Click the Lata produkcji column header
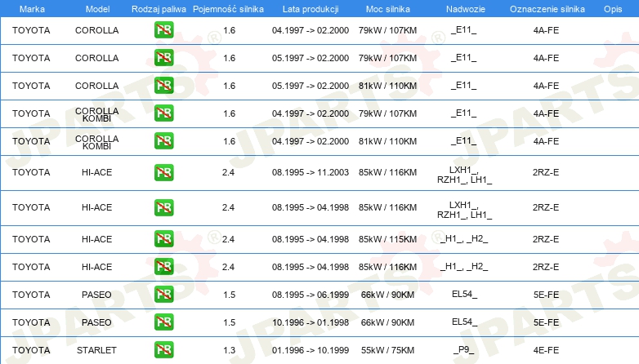639x364 pixels. 311,9
